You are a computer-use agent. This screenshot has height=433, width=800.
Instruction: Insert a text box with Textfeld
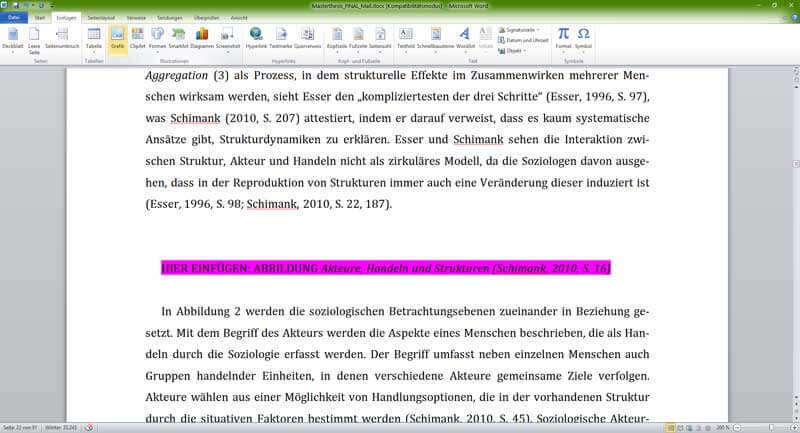(406, 39)
